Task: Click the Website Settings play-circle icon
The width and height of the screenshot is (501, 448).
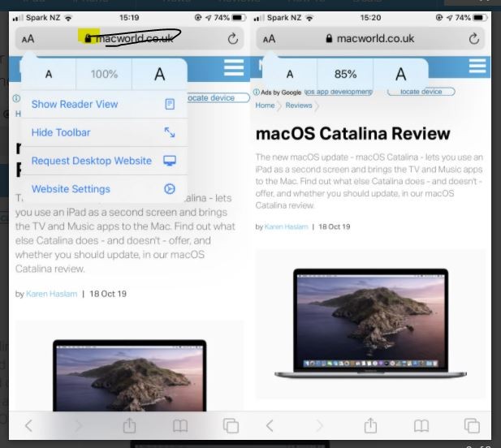Action: (x=170, y=189)
